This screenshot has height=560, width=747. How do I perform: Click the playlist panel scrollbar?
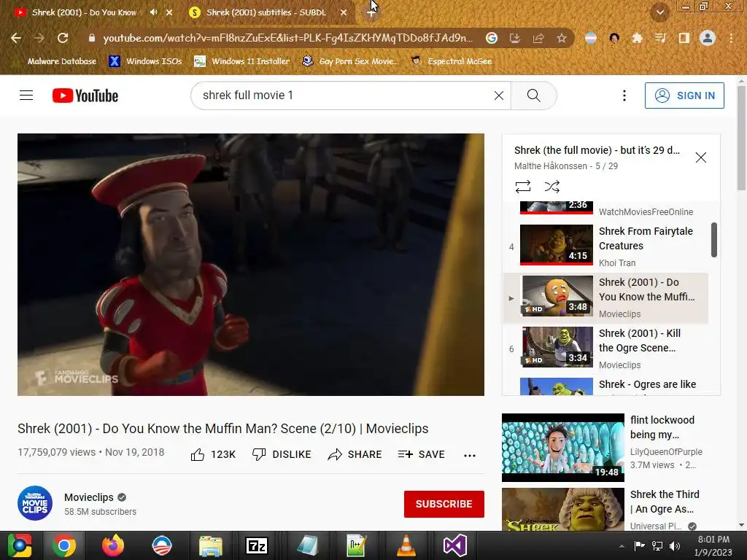[713, 239]
